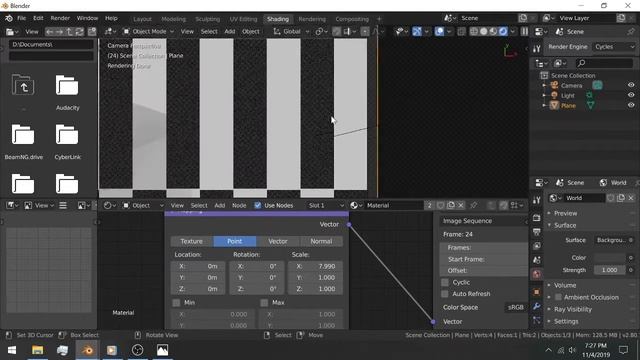Viewport: 640px width, 360px height.
Task: Enable the Min checkbox in Mapping node
Action: coord(176,302)
